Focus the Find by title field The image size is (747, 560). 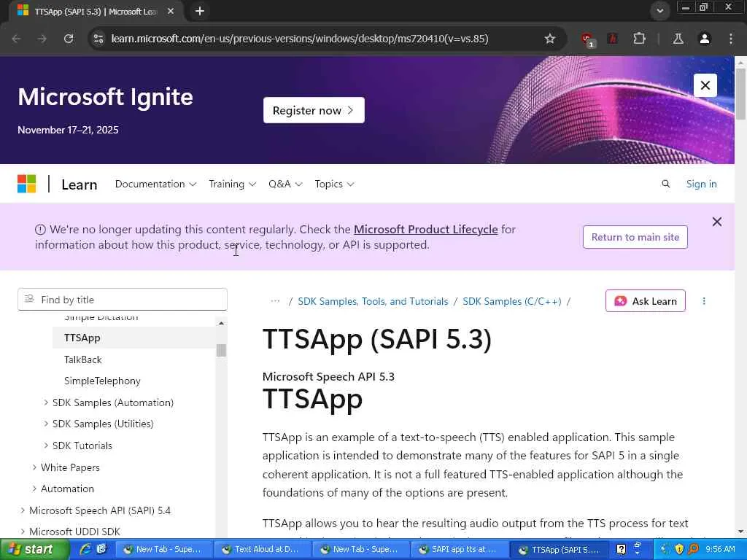tap(123, 300)
